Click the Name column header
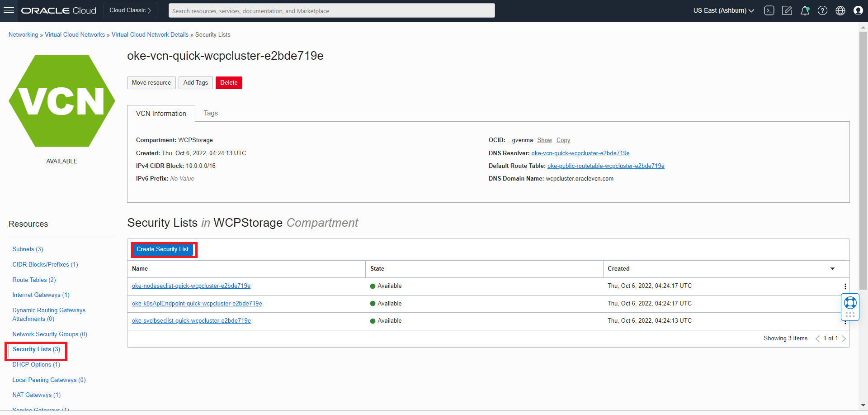This screenshot has height=415, width=868. pos(140,269)
